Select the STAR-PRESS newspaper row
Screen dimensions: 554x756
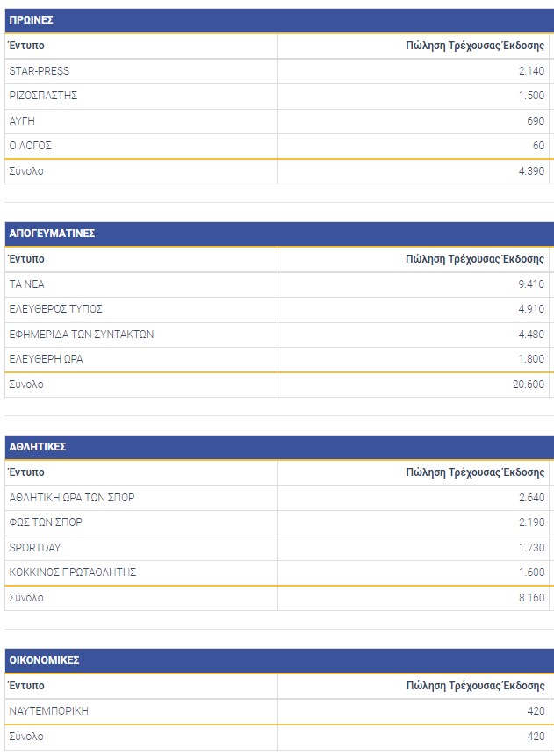tap(40, 71)
